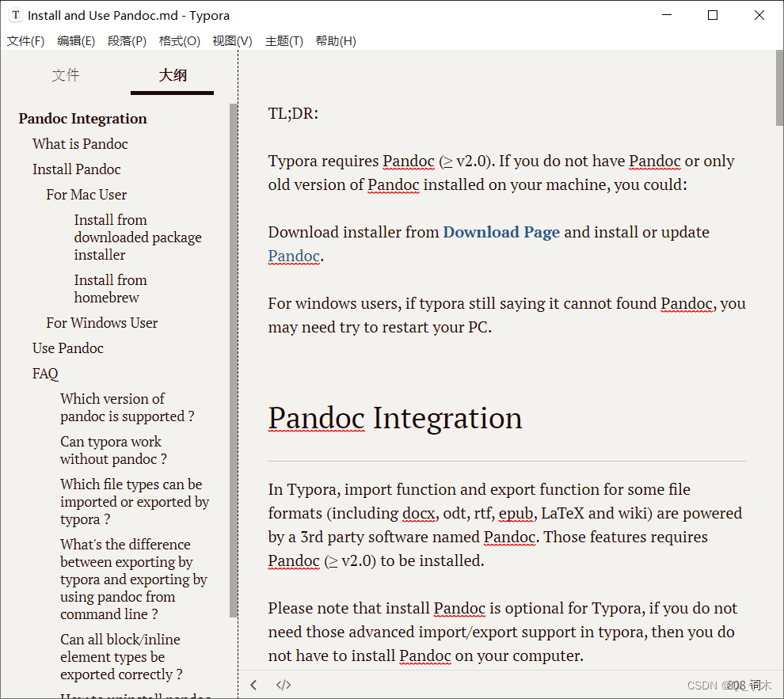Click the blue Pandoc link after 'update'

[294, 256]
